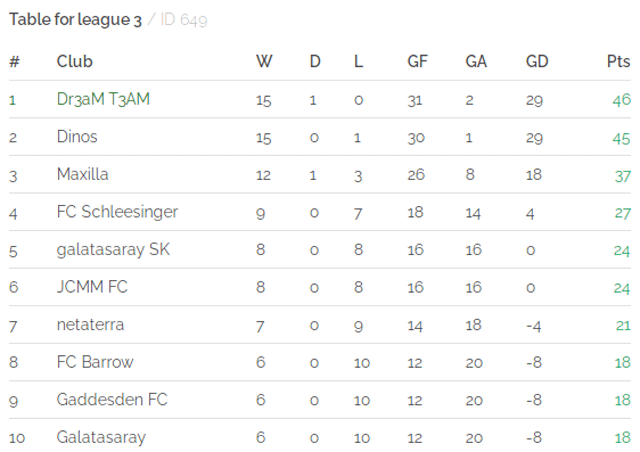Open the tenth-place Galatasaray club
Image resolution: width=640 pixels, height=452 pixels.
(x=101, y=437)
